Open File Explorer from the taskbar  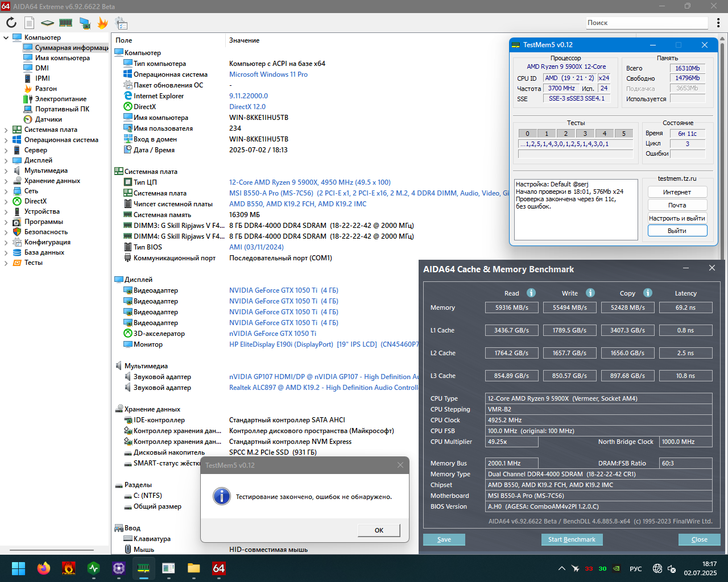[x=194, y=568]
